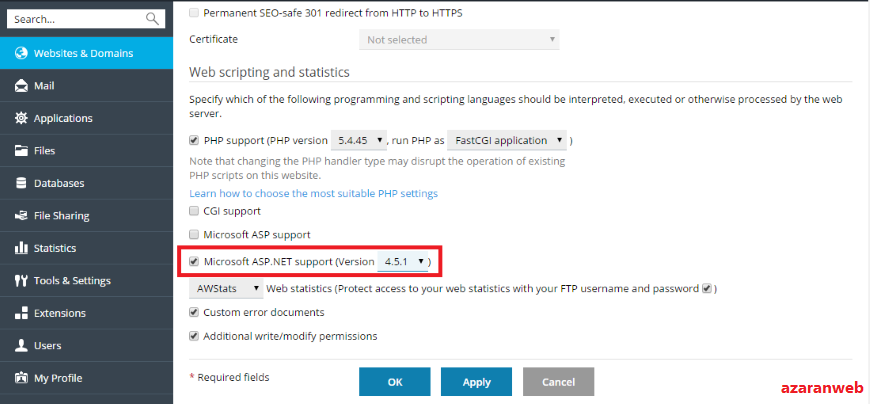This screenshot has height=404, width=870.
Task: Click the Users person icon
Action: tap(21, 345)
